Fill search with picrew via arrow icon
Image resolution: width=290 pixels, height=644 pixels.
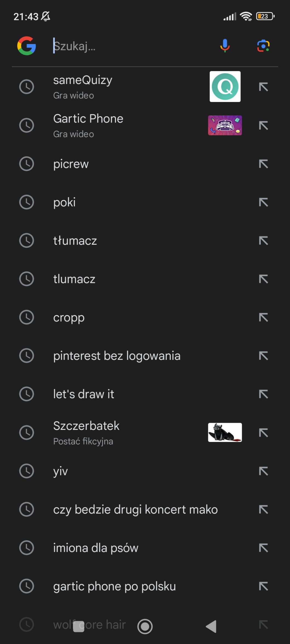(x=263, y=164)
